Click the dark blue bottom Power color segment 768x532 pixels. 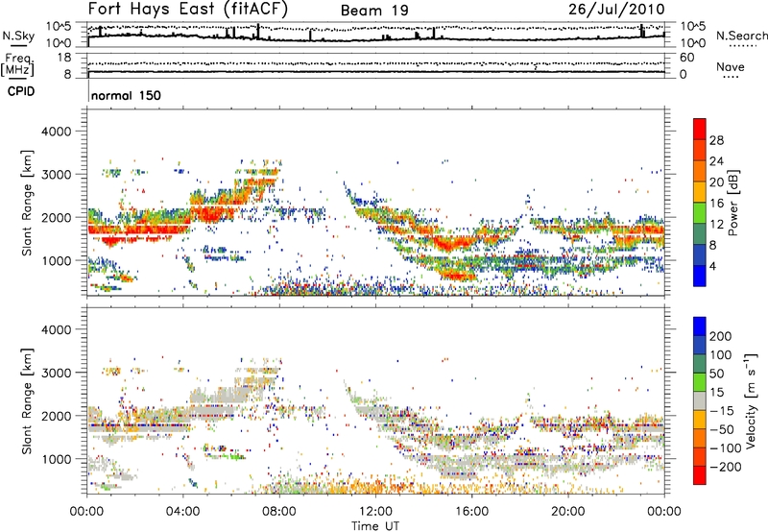click(x=700, y=276)
